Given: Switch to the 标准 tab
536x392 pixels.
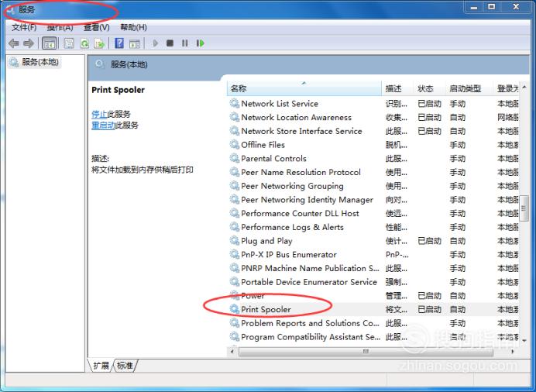Looking at the screenshot, I should pyautogui.click(x=125, y=366).
